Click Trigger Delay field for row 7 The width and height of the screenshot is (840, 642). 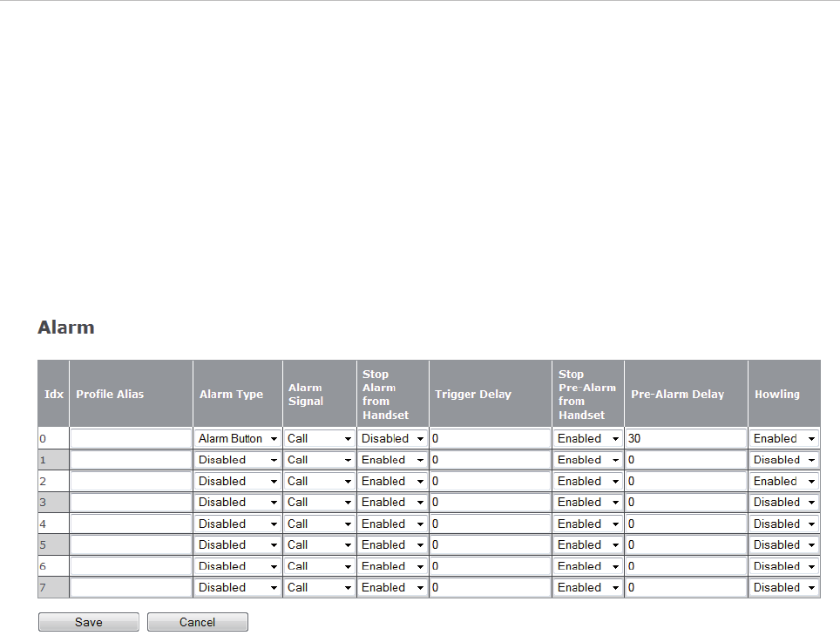(x=491, y=587)
